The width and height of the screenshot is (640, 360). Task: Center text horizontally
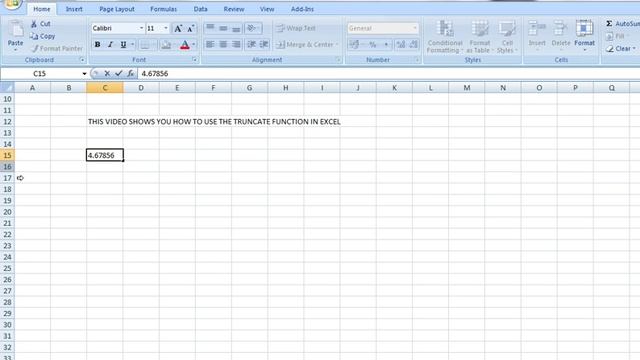click(x=223, y=44)
